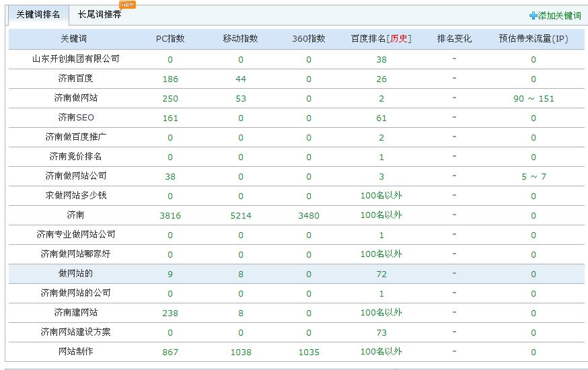
Task: Click PC index value 3816
Action: point(170,216)
